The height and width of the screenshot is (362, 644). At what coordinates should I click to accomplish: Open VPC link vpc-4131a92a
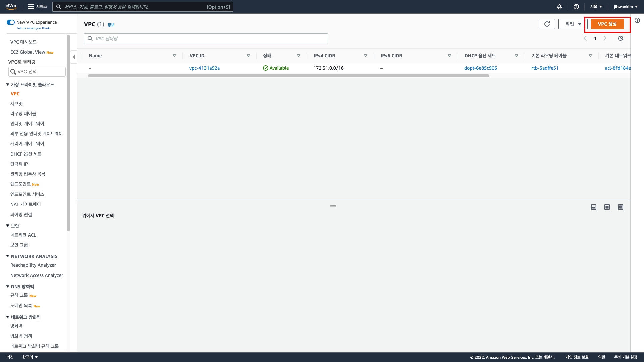tap(204, 68)
